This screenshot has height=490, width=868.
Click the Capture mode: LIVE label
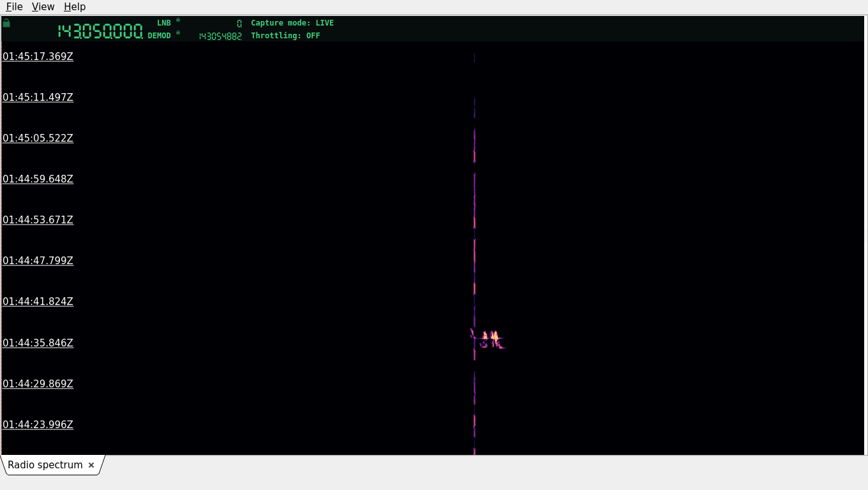point(292,23)
